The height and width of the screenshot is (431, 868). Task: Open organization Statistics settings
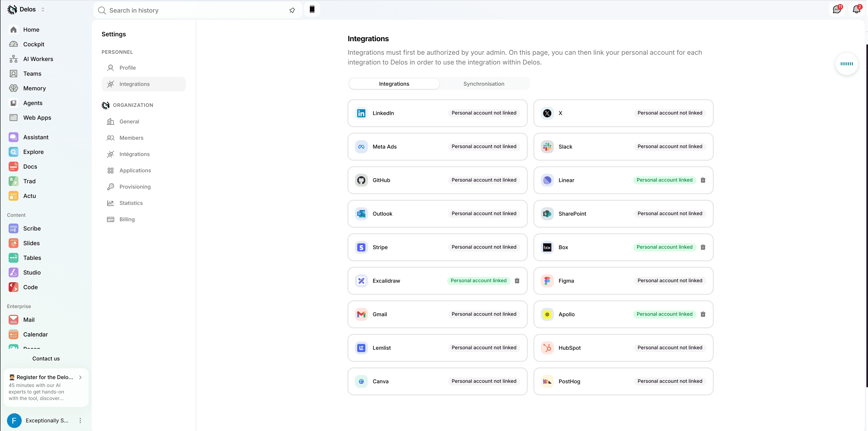144,203
